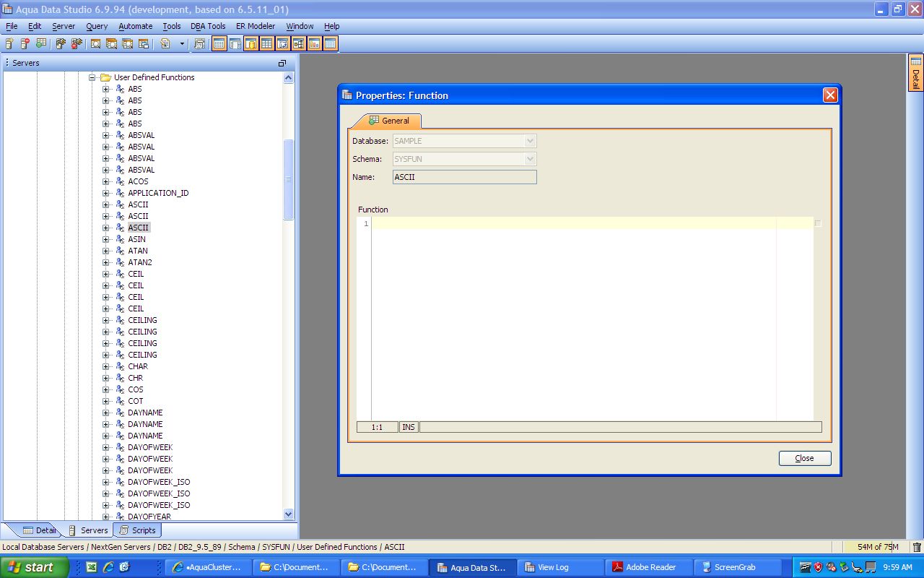Viewport: 924px width, 578px height.
Task: Open the single Query Analyzer window icon
Action: click(96, 44)
